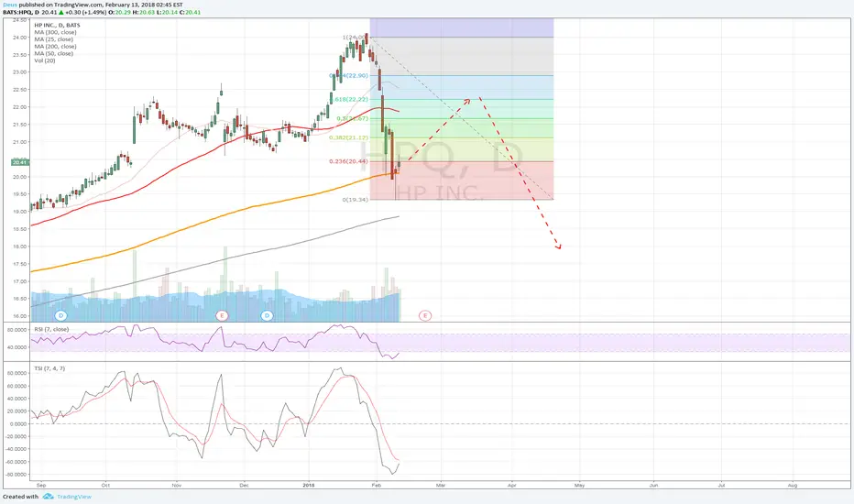Click the TradingView cloud logo icon in footer
This screenshot has height=504, width=854.
click(x=48, y=497)
